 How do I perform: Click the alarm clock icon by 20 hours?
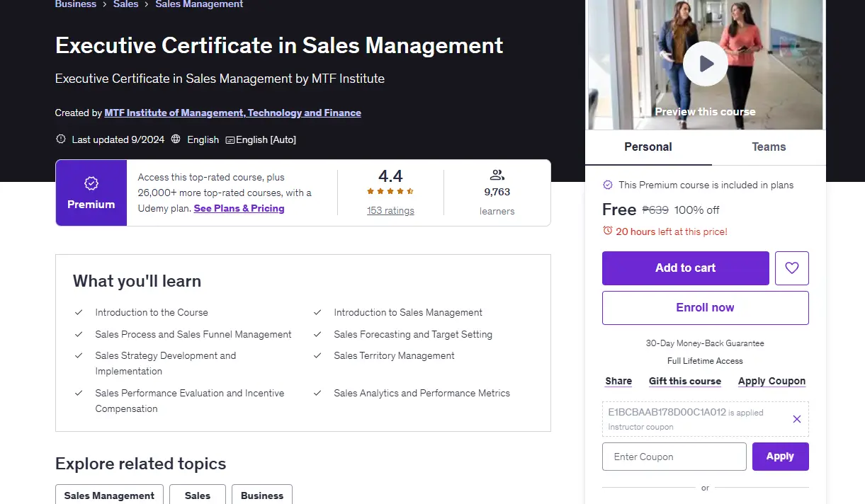(x=607, y=231)
